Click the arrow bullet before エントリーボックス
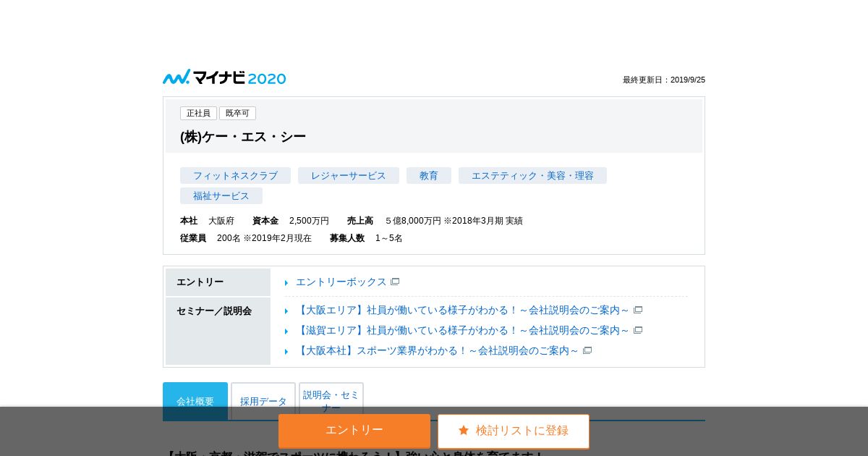868x456 pixels. [286, 282]
